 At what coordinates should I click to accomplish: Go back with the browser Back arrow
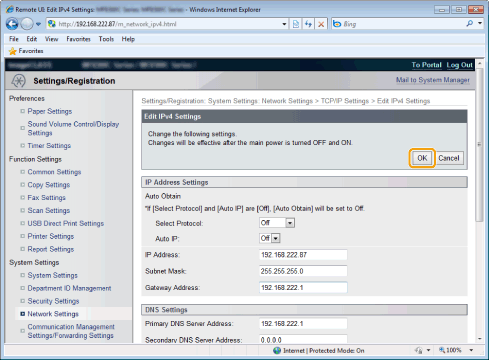coord(12,24)
